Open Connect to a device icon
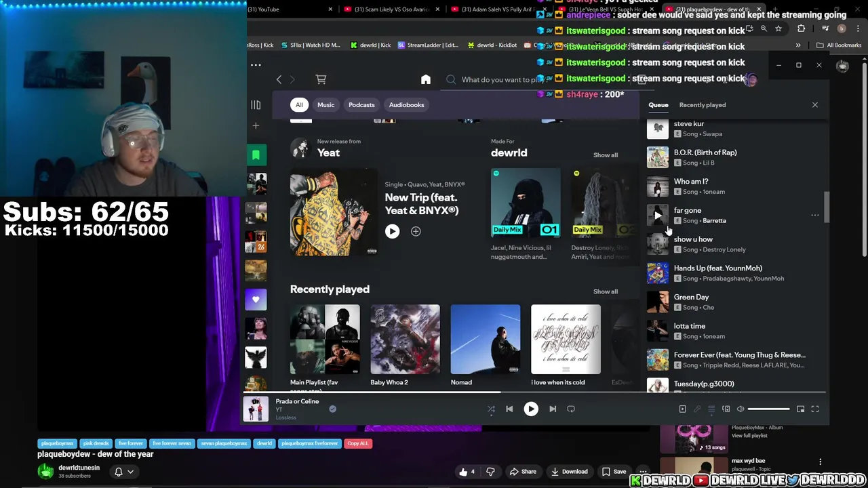The width and height of the screenshot is (868, 488). 726,409
